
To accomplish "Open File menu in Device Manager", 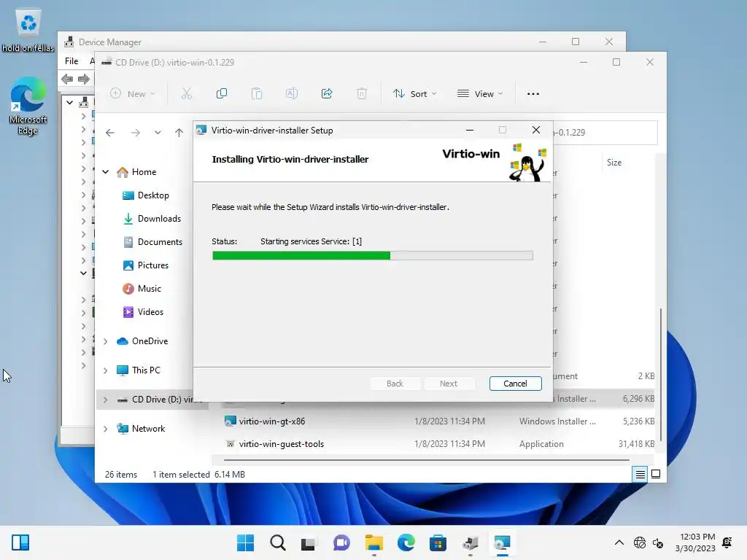I will 71,61.
